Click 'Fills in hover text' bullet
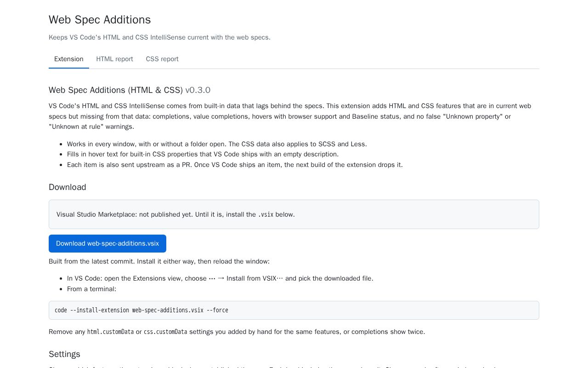The width and height of the screenshot is (588, 368). 203,154
